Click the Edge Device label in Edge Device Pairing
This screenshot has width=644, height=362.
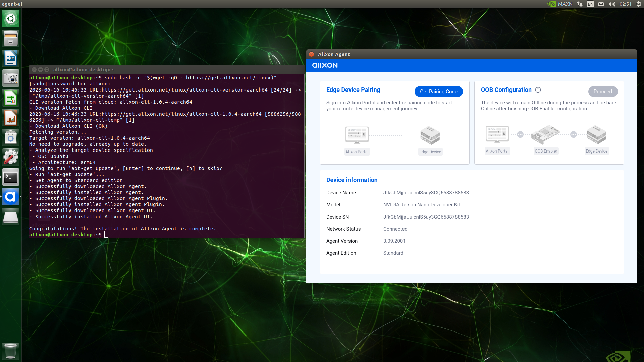click(430, 152)
